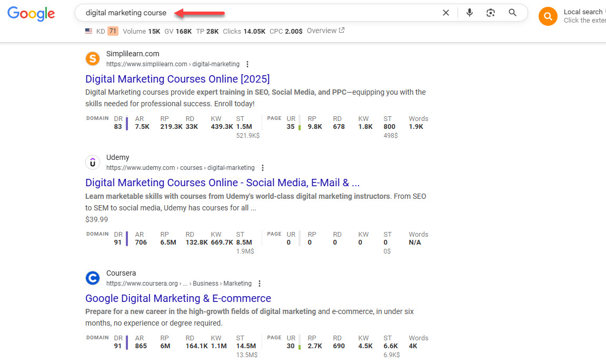Click the Coursera favicon
Screen dimensions: 606x364
click(92, 278)
